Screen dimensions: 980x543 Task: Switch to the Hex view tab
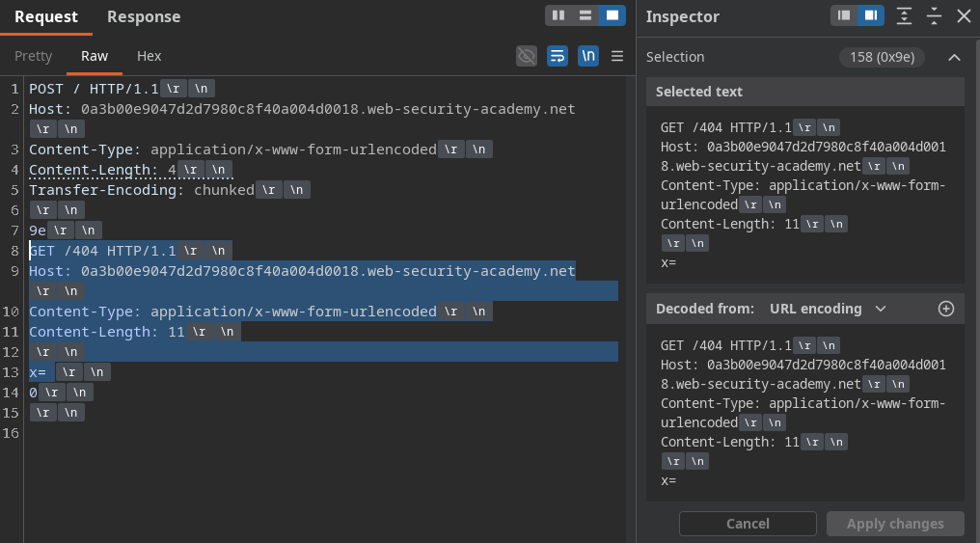click(x=149, y=56)
